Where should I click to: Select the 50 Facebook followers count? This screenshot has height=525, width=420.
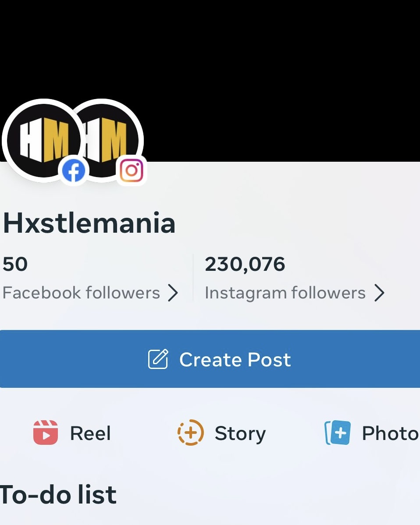(x=15, y=264)
